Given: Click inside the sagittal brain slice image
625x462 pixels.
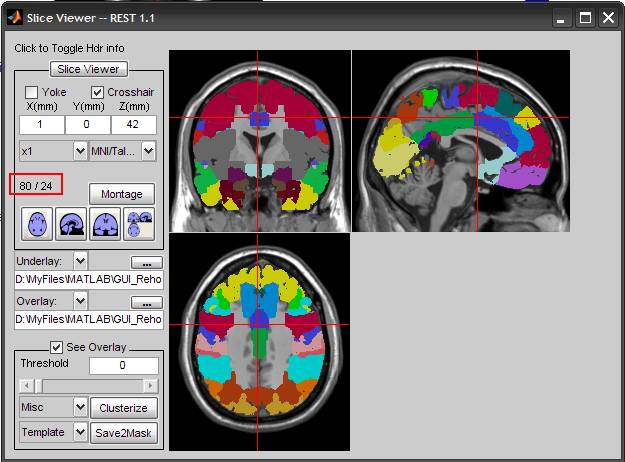Looking at the screenshot, I should point(461,141).
